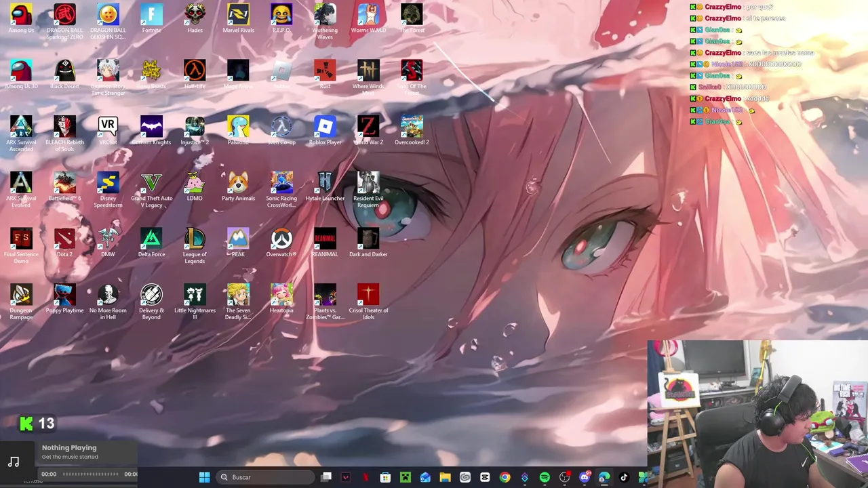Select the Gang Beasts shortcut

coord(151,75)
